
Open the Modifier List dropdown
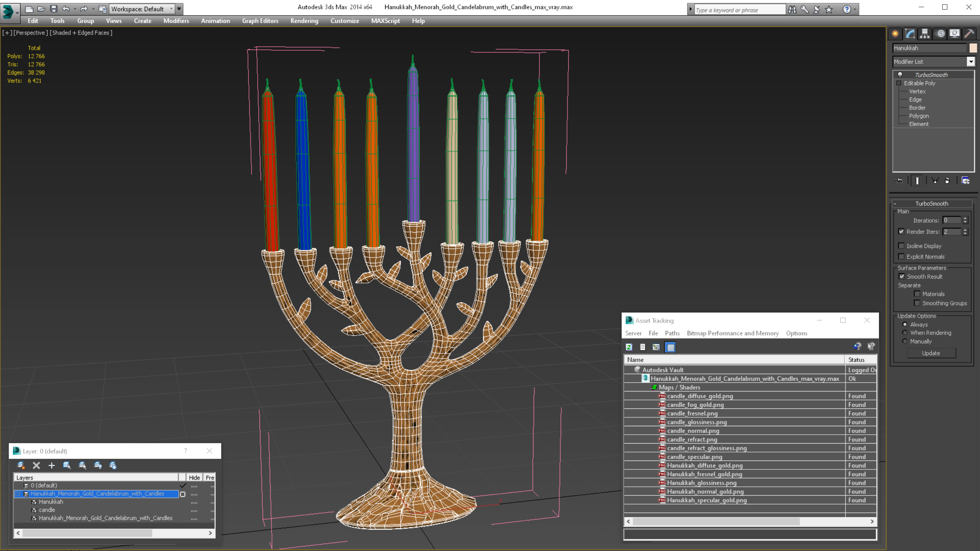pyautogui.click(x=971, y=62)
